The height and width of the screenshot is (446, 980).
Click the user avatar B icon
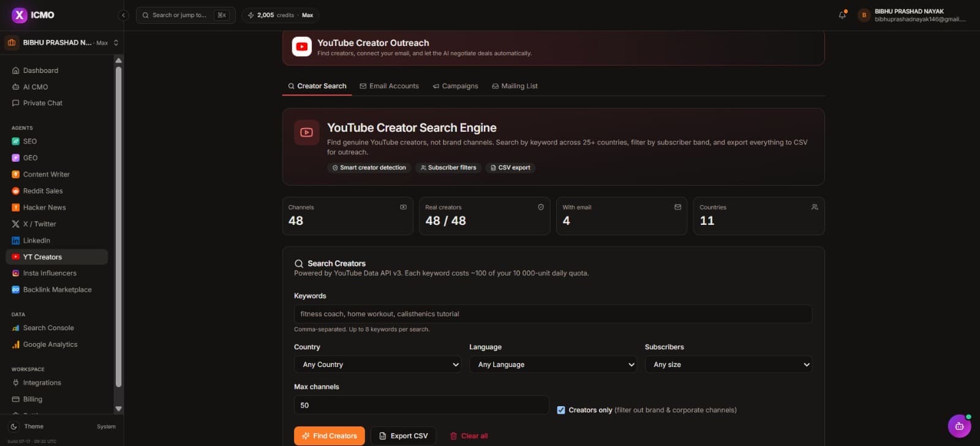click(x=864, y=15)
